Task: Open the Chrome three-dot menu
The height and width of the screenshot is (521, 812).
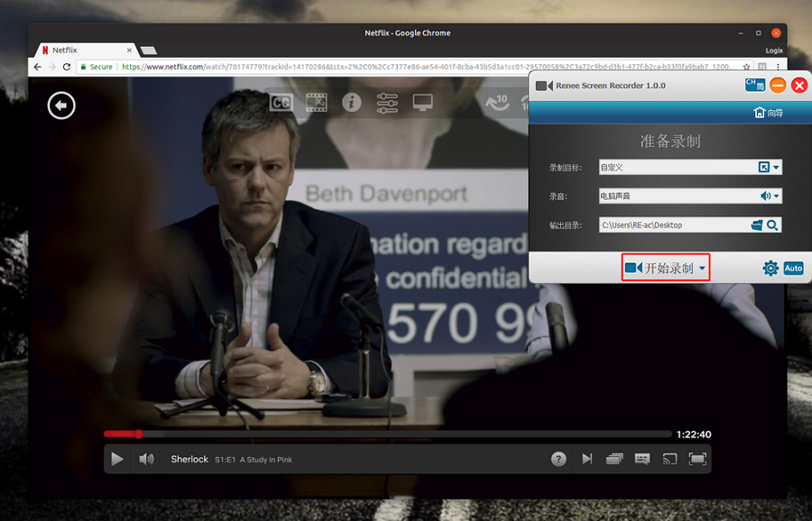Action: pos(778,67)
